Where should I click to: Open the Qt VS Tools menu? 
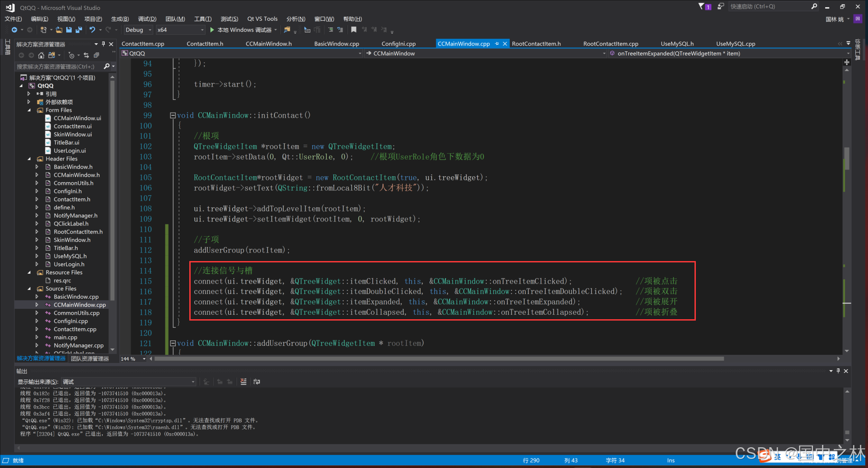[262, 19]
